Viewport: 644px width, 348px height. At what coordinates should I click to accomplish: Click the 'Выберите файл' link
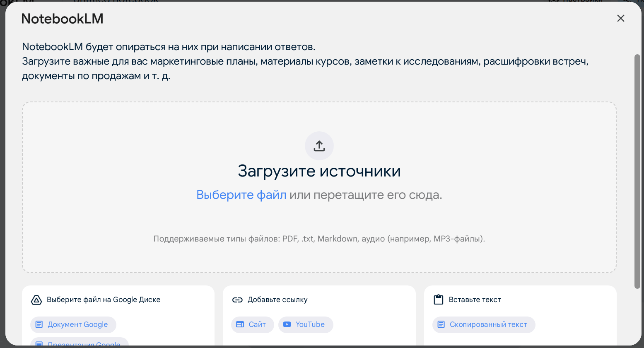point(241,195)
